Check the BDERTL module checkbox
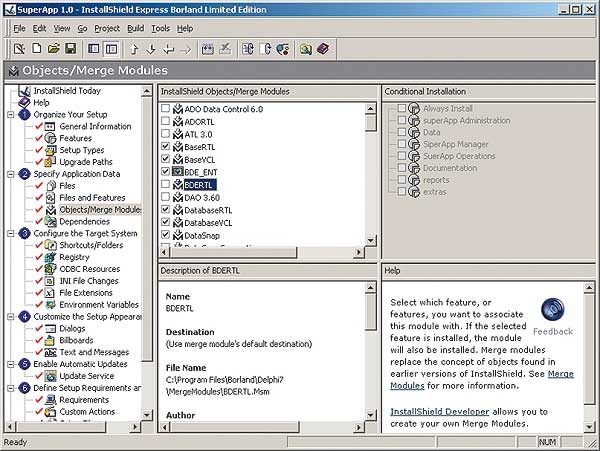The image size is (600, 451). tap(165, 184)
